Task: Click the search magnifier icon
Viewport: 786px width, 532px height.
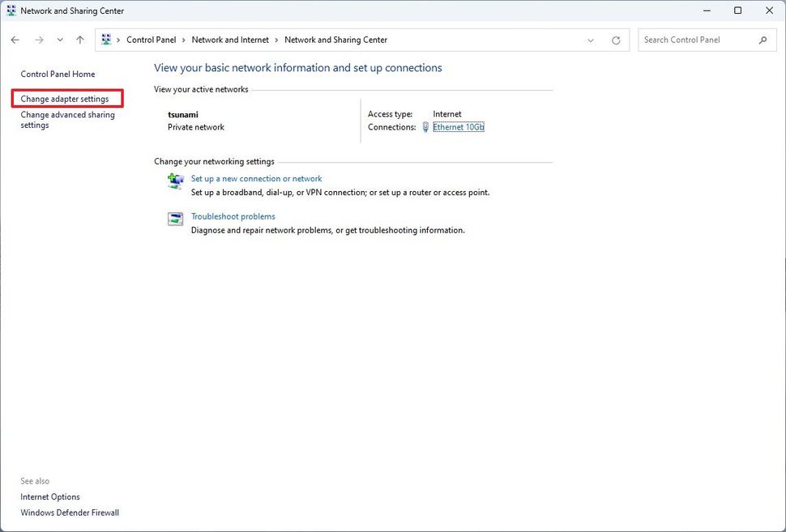Action: 763,39
